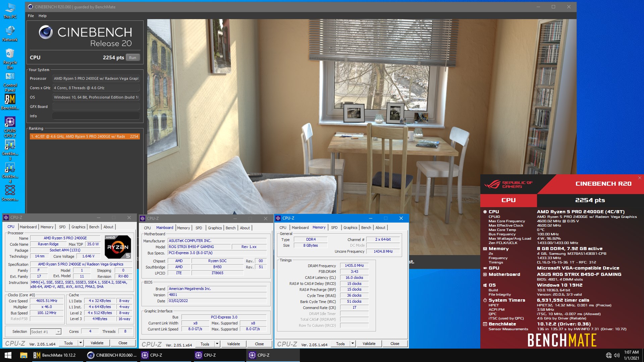The width and height of the screenshot is (644, 362).
Task: Select ranking entry 4C/8T @ 4.6 GHz
Action: click(85, 136)
